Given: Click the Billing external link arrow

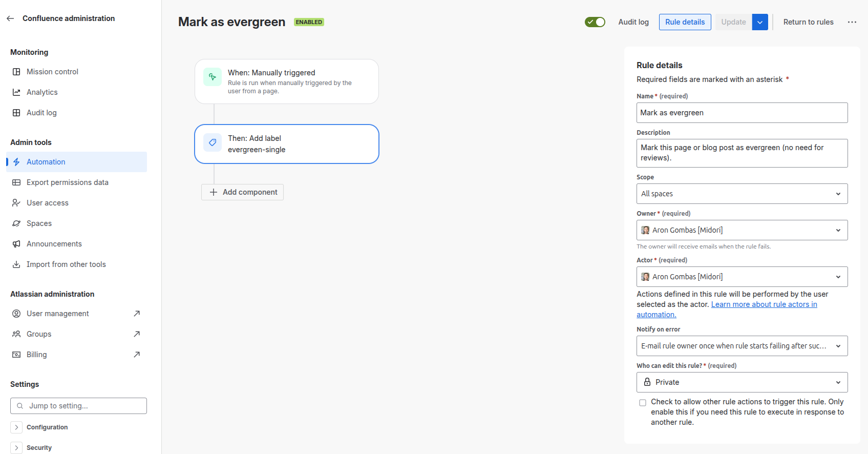Looking at the screenshot, I should click(137, 355).
